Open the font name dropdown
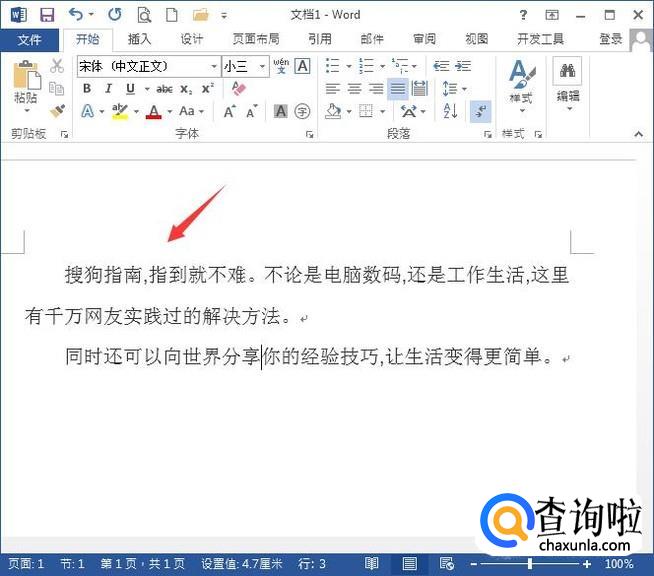This screenshot has height=576, width=654. coord(214,66)
